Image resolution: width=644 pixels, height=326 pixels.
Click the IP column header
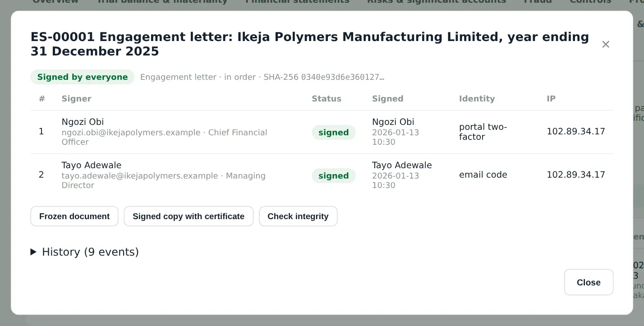pos(551,99)
